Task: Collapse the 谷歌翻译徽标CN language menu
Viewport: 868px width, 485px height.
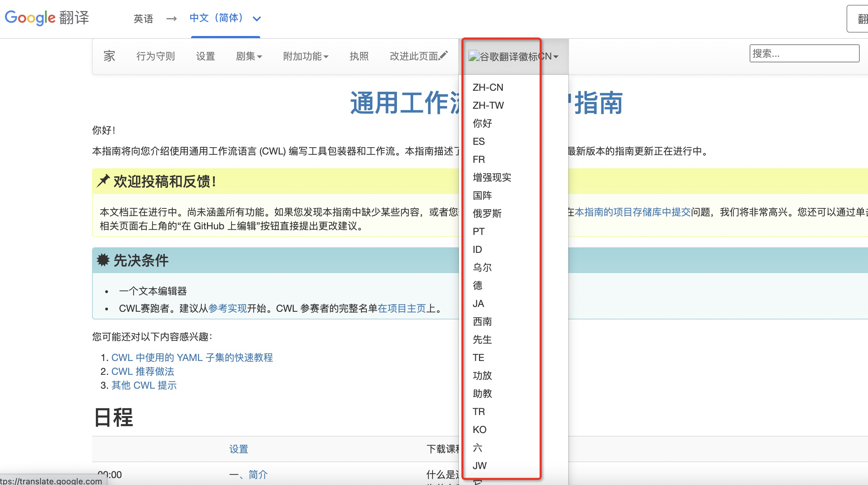Action: (512, 56)
